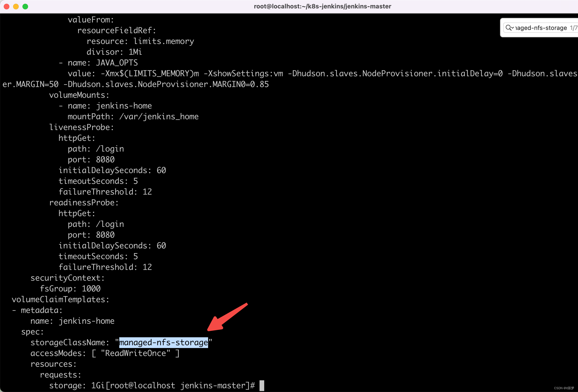Click 'name: jenkins-home' under metadata
The height and width of the screenshot is (392, 578).
pos(72,321)
